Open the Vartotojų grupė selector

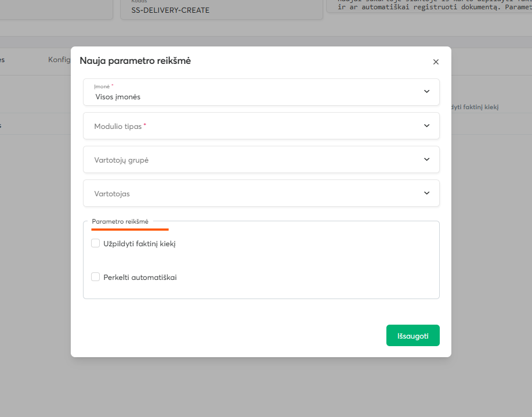[x=255, y=160]
